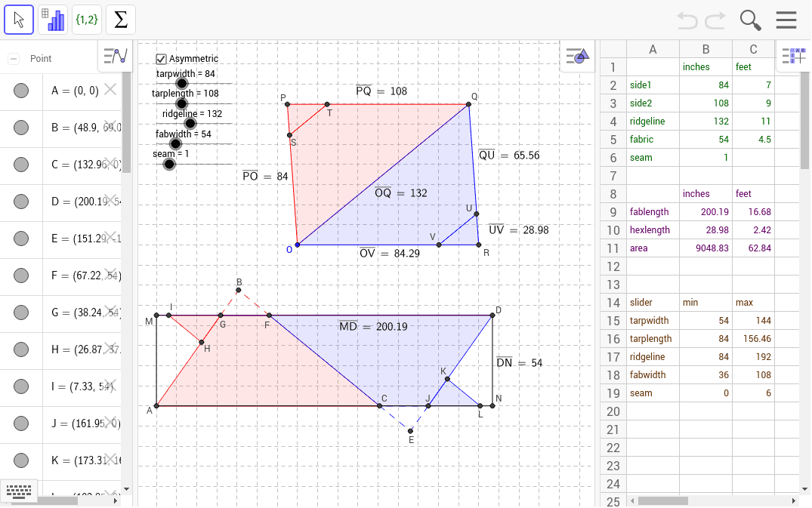
Task: Delete point A with its X
Action: pyautogui.click(x=110, y=90)
